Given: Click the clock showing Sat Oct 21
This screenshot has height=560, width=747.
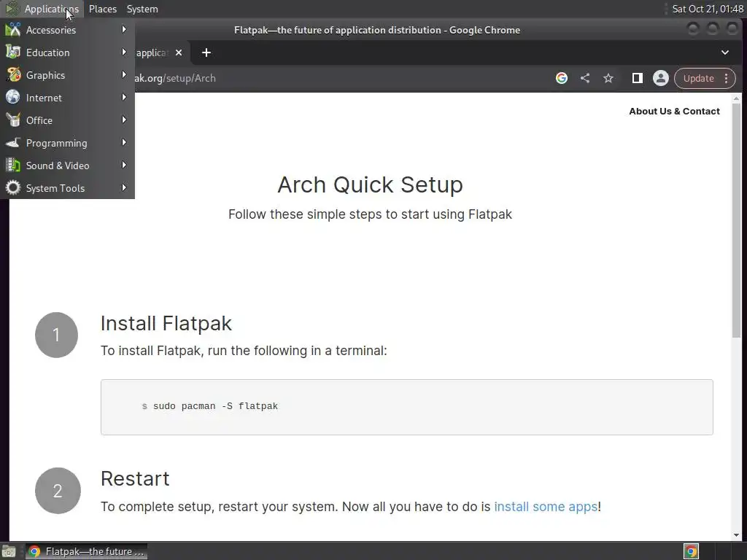Looking at the screenshot, I should point(708,9).
